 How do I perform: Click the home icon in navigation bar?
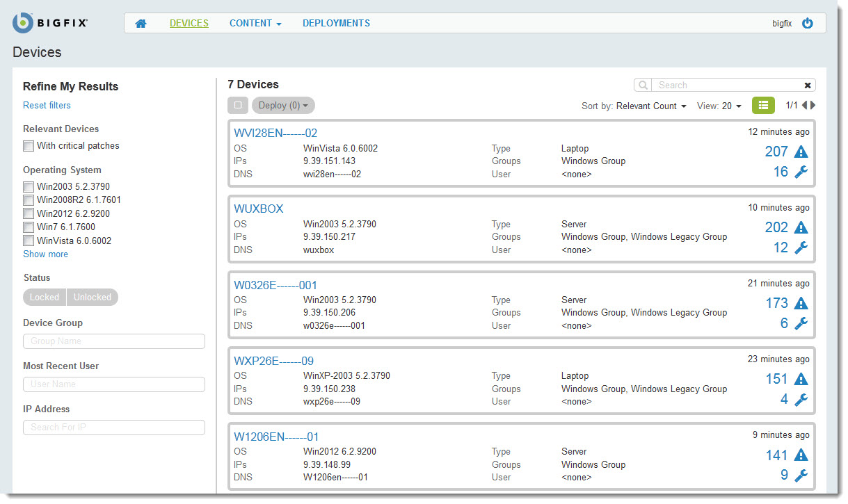tap(141, 24)
